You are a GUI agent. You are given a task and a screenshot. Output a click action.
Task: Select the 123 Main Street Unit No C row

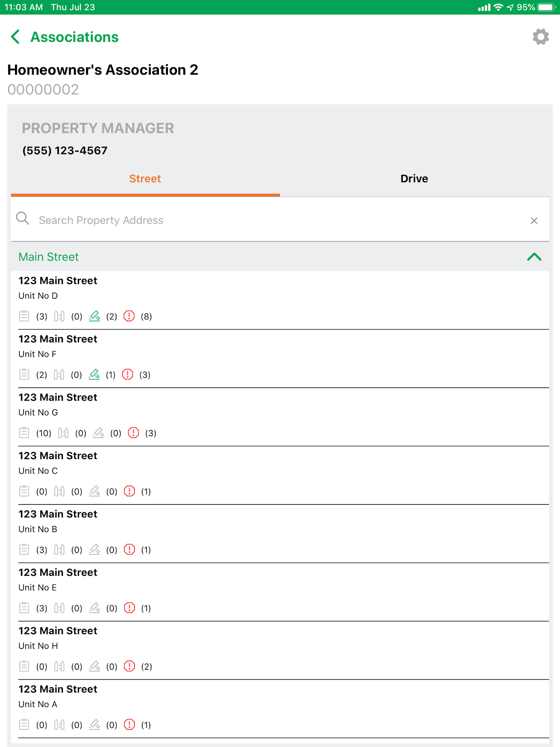280,475
